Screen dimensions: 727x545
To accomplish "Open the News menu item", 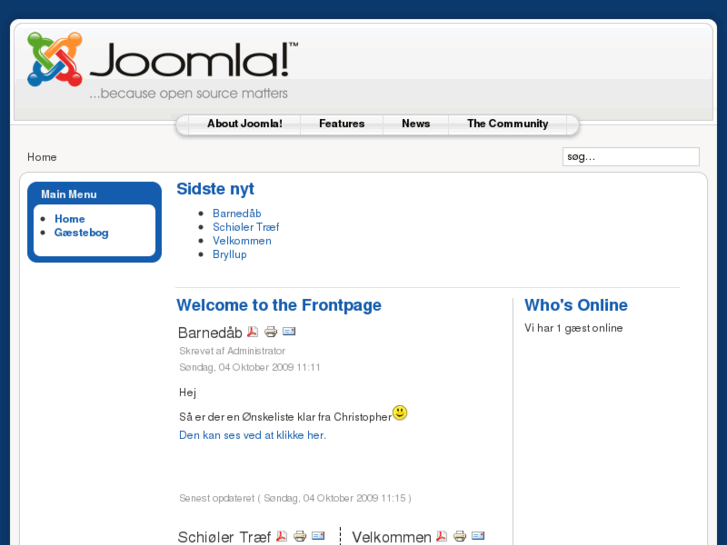I will point(416,124).
